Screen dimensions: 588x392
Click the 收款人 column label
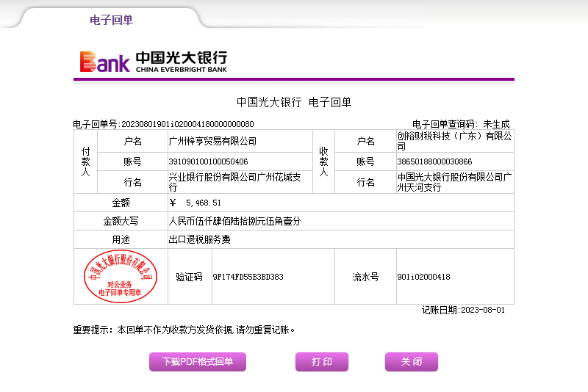[x=323, y=161]
